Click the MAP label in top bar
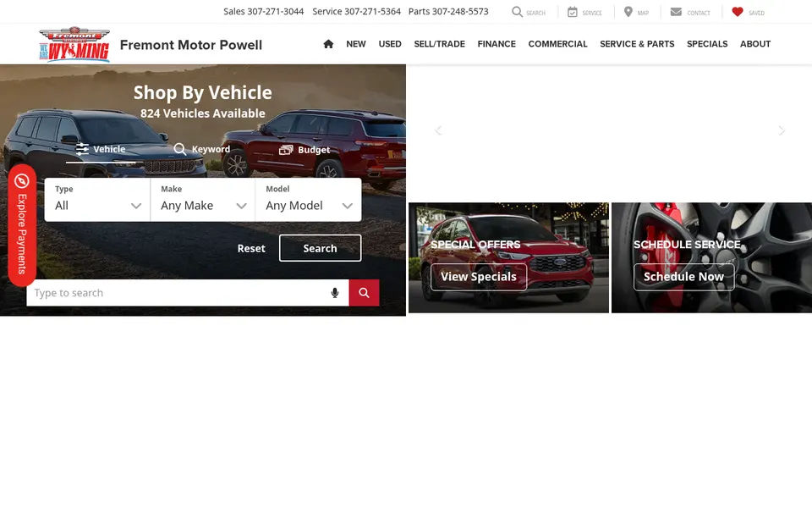Viewport: 812px width, 508px height. point(643,13)
